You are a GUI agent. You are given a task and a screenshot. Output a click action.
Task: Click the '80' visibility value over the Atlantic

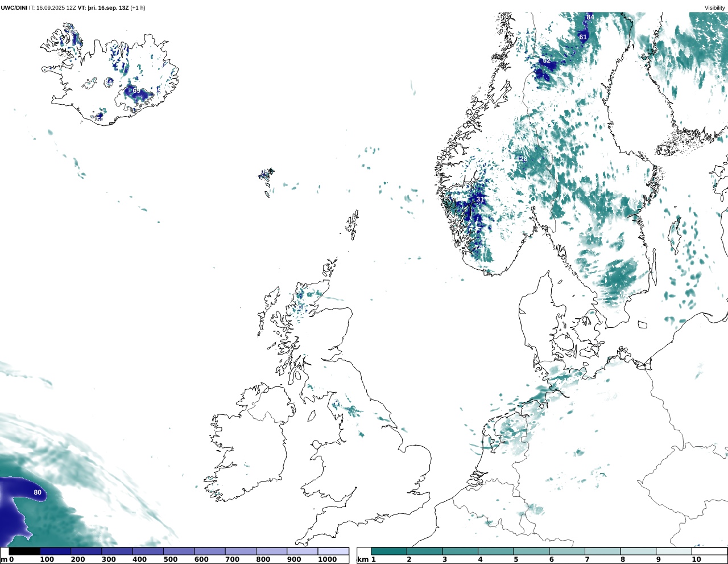click(x=38, y=492)
